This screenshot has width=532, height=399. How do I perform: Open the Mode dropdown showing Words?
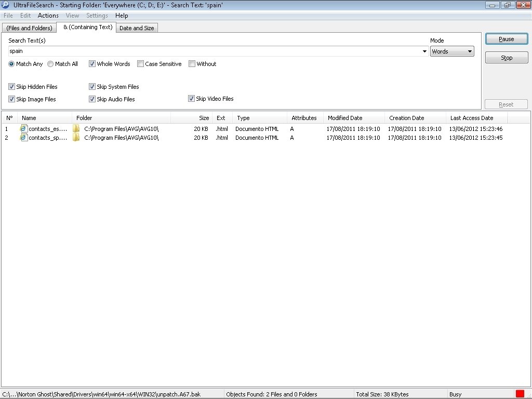(x=452, y=51)
